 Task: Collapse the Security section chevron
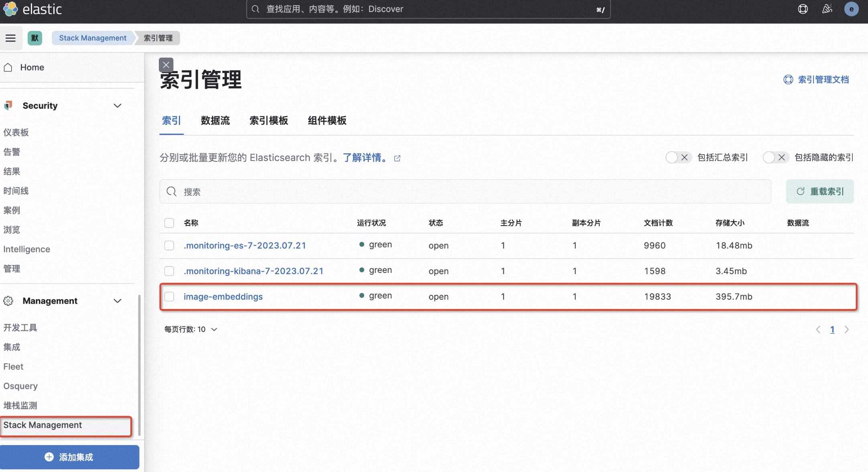pyautogui.click(x=117, y=106)
